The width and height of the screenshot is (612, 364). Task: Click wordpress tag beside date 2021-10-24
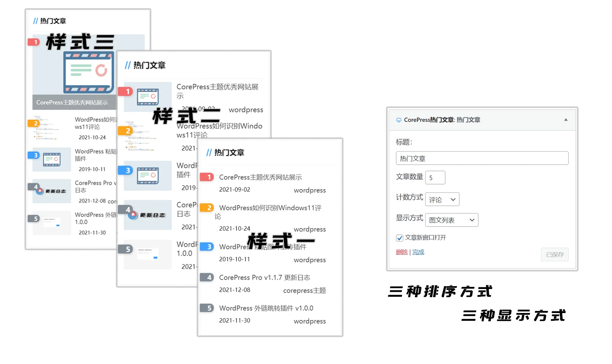tap(310, 229)
